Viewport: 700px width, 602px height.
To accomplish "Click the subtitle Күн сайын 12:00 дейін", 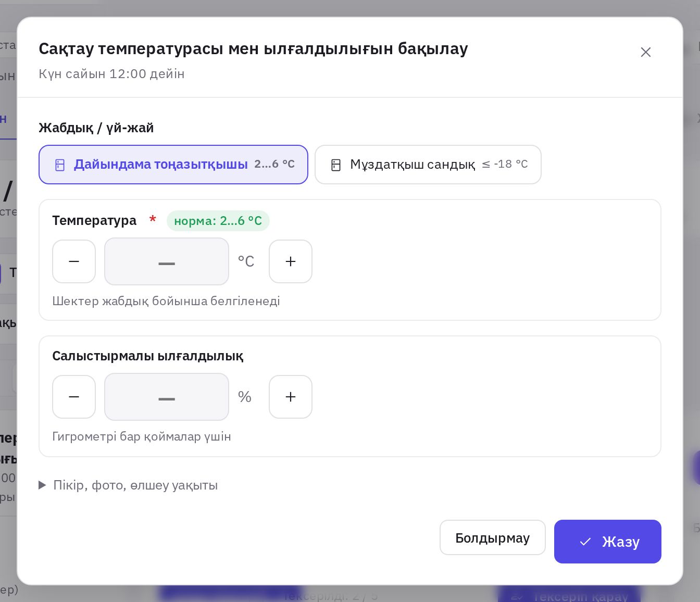I will [x=112, y=74].
